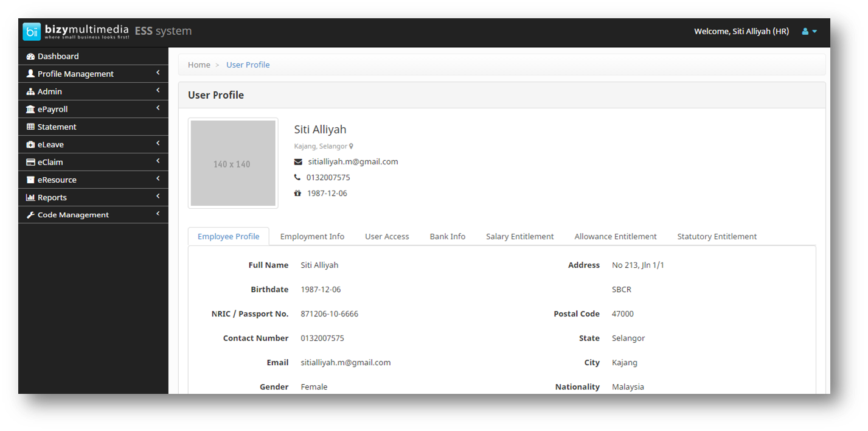The height and width of the screenshot is (431, 868).
Task: Click the Admin sitemap icon
Action: (x=30, y=92)
